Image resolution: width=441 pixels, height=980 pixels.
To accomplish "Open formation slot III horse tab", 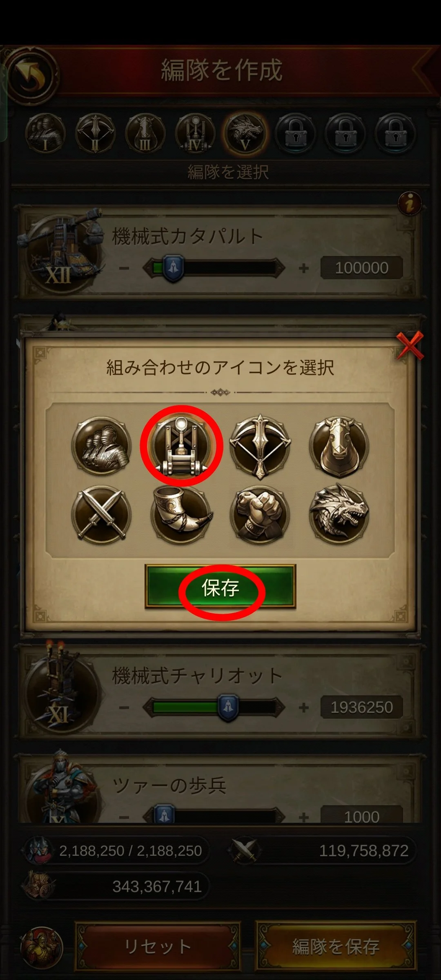I will tap(145, 133).
